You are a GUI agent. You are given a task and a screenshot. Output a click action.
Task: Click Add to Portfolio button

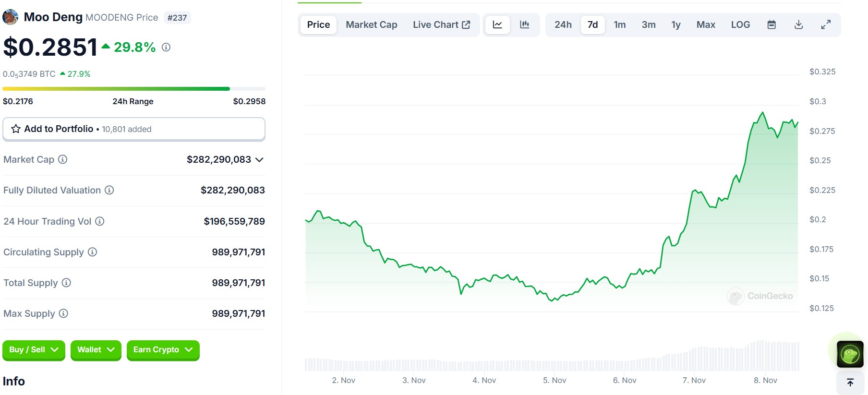(134, 129)
